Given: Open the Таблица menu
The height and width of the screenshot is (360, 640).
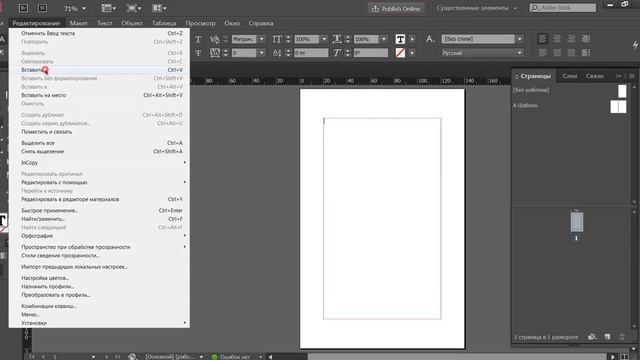Looking at the screenshot, I should coord(164,23).
